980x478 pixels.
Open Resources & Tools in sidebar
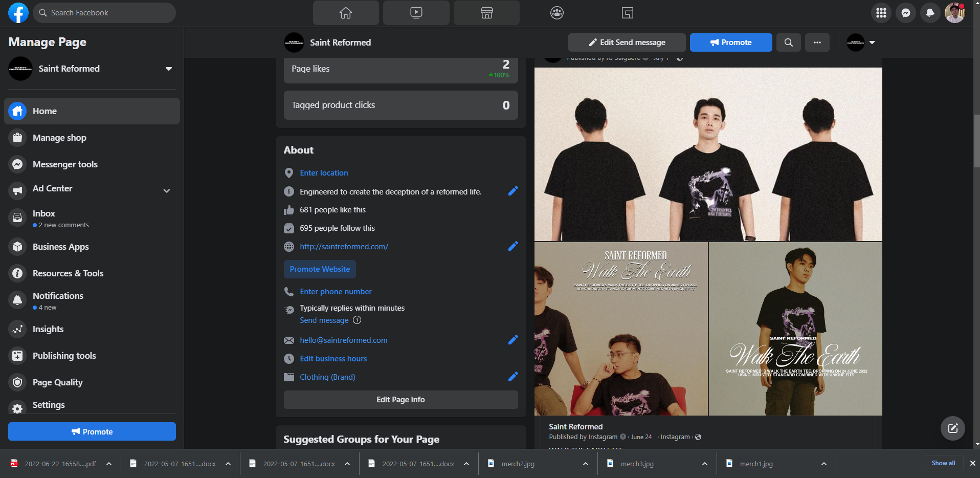[x=92, y=273]
